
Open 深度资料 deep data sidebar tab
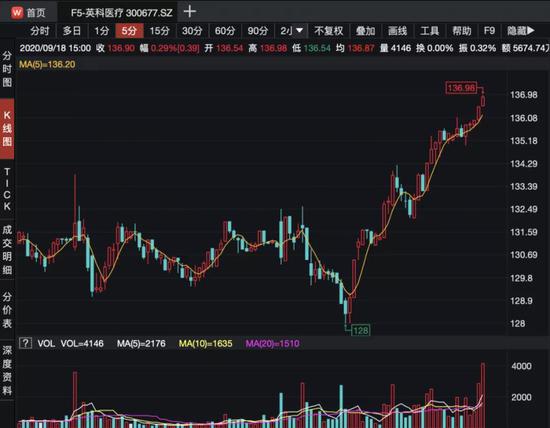(x=7, y=370)
